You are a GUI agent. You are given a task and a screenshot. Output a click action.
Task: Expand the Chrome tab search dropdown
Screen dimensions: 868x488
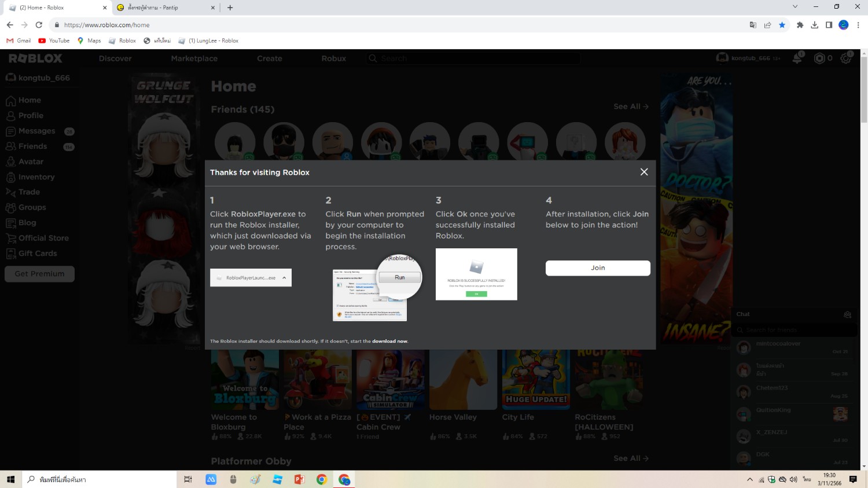click(795, 7)
